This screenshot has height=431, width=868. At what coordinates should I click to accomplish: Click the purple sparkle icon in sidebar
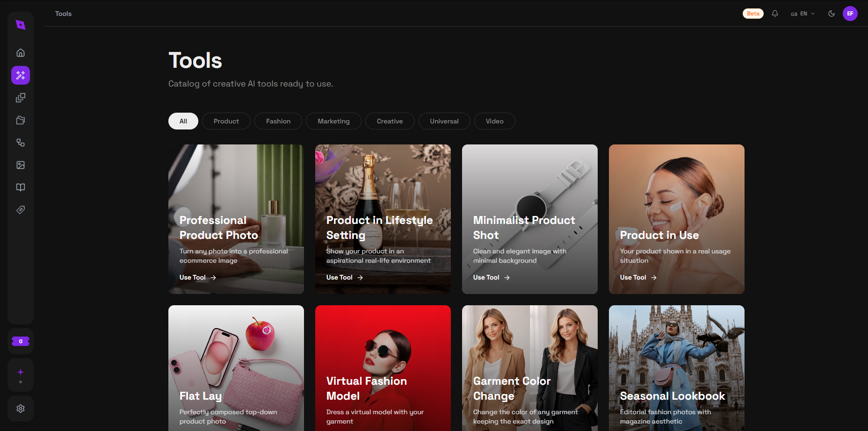pyautogui.click(x=21, y=372)
